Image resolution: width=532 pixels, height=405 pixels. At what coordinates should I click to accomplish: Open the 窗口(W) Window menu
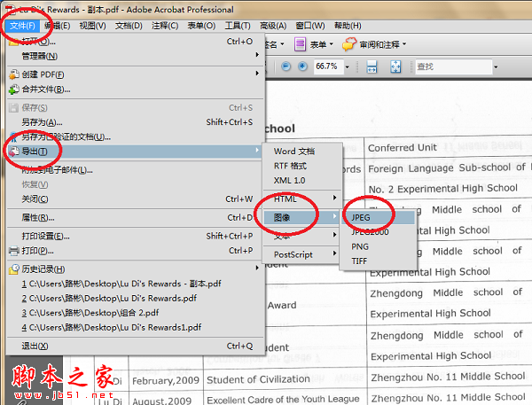[309, 26]
